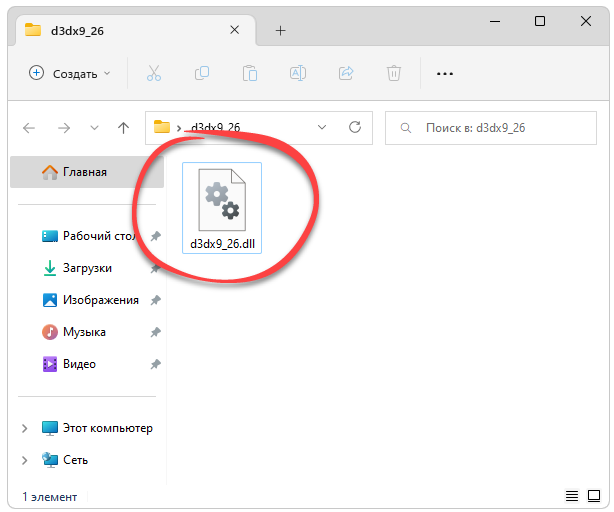Click the Paste clipboard icon
The image size is (614, 512).
(250, 73)
